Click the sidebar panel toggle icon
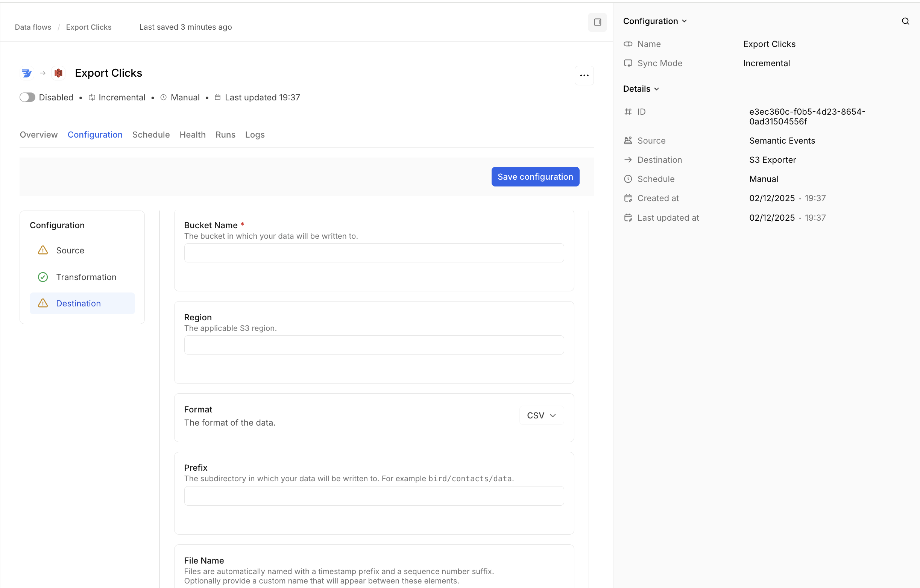920x588 pixels. point(597,22)
